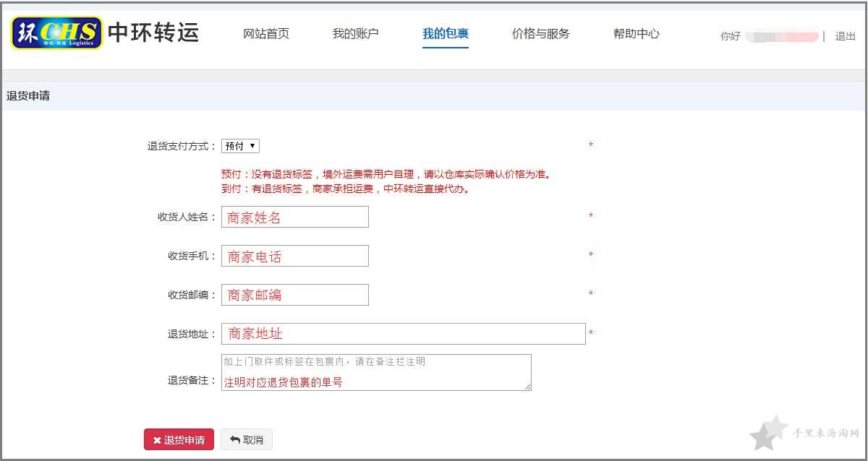
Task: Click the 你好 greeting text
Action: tap(731, 36)
